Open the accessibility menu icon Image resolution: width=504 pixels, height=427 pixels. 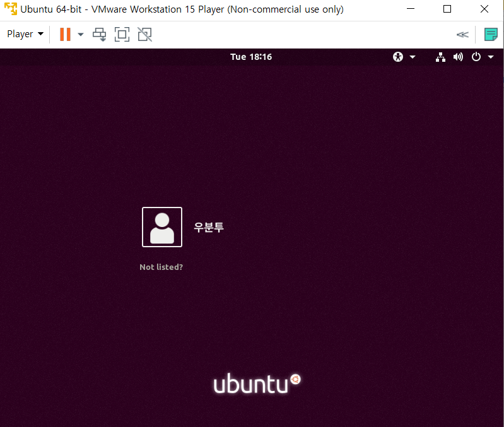398,57
